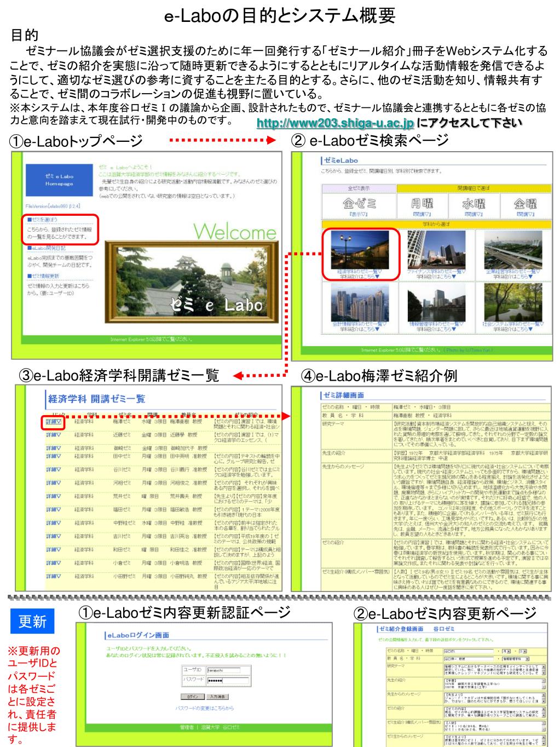This screenshot has height=747, width=560.
Task: Click the eLaboログイン画面 heading
Action: click(137, 635)
